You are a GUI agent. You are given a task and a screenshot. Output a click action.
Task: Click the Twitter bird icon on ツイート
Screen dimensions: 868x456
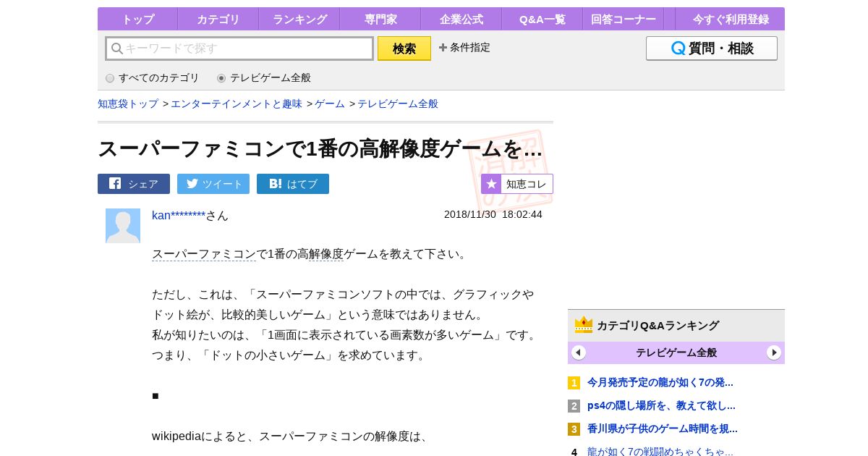click(x=192, y=183)
